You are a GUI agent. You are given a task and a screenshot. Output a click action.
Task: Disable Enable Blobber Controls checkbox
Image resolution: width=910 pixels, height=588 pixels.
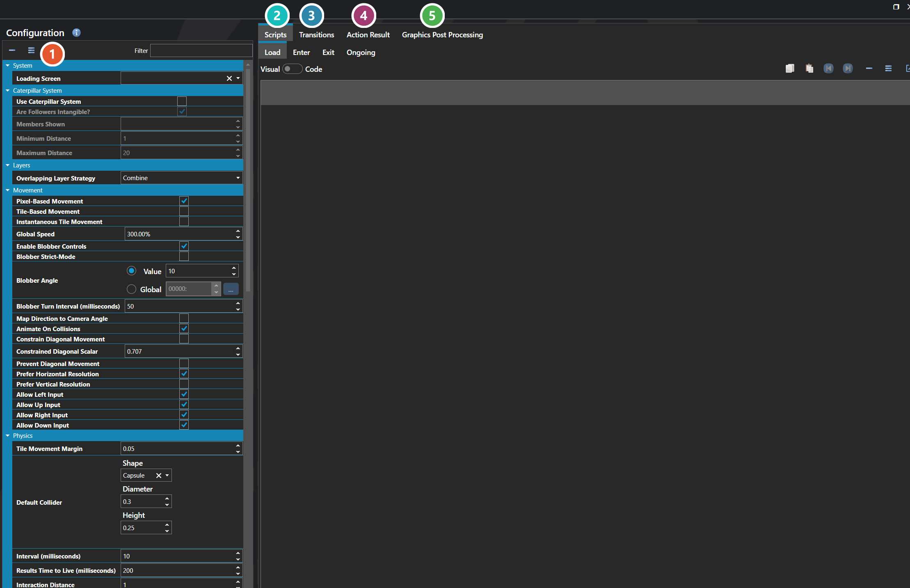click(184, 246)
